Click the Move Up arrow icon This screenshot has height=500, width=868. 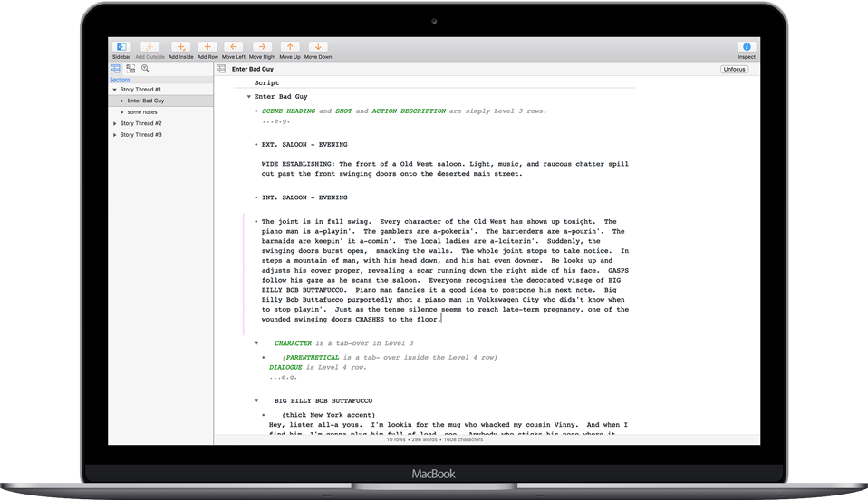click(x=290, y=47)
